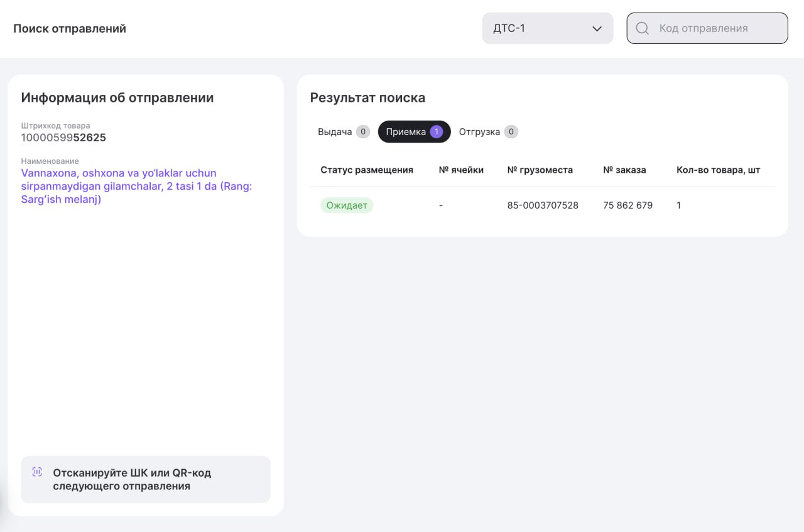Click the barcode scanner icon in the scan prompt
Screen dimensions: 804x532
[x=37, y=472]
